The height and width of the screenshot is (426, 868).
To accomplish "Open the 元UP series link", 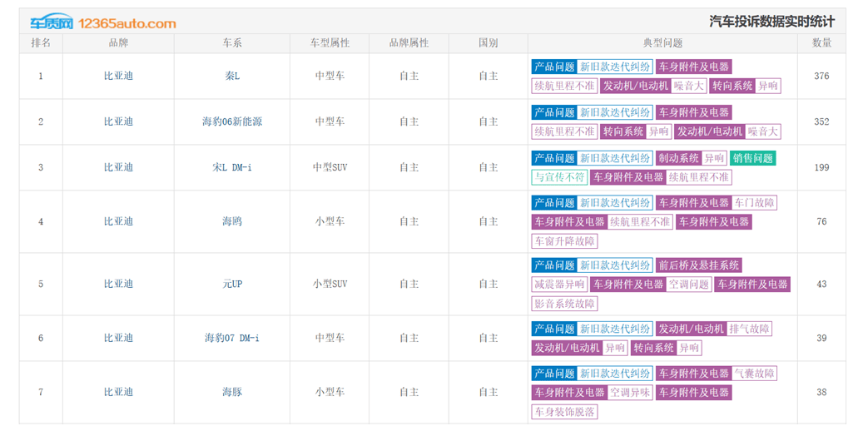I will [x=232, y=285].
